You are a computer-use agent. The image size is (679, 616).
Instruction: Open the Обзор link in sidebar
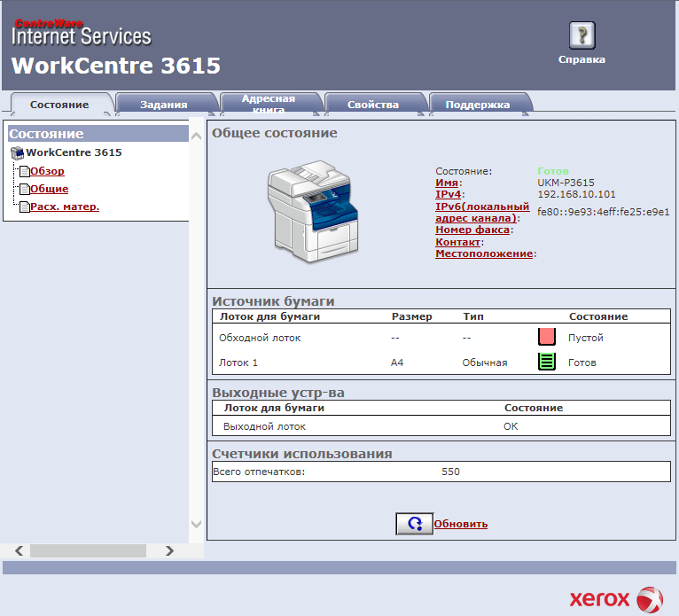coord(47,171)
